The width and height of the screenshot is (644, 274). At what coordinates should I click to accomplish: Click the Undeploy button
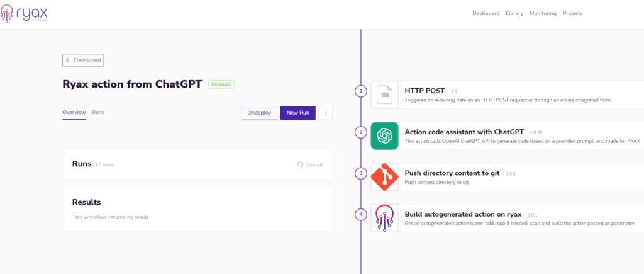click(260, 113)
